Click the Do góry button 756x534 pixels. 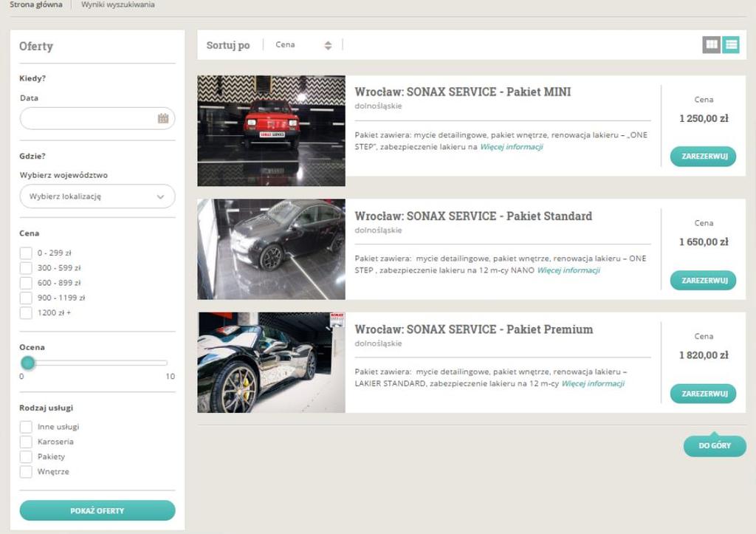[715, 445]
